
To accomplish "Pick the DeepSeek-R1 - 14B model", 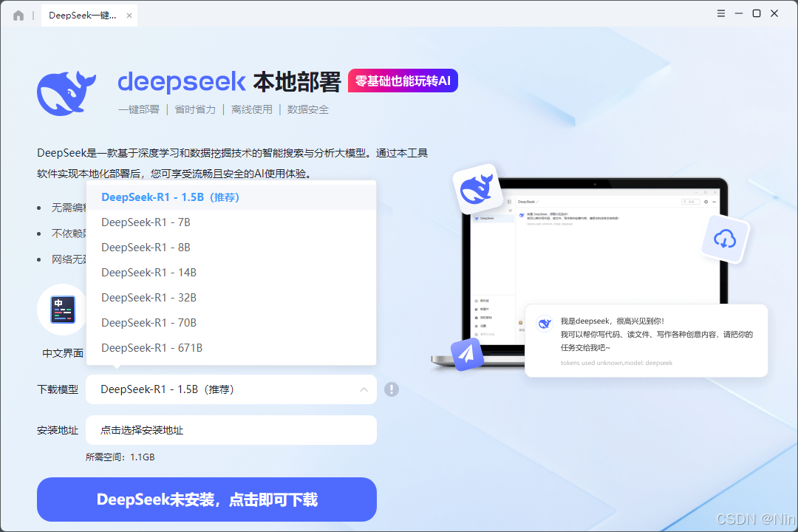I will [x=231, y=273].
